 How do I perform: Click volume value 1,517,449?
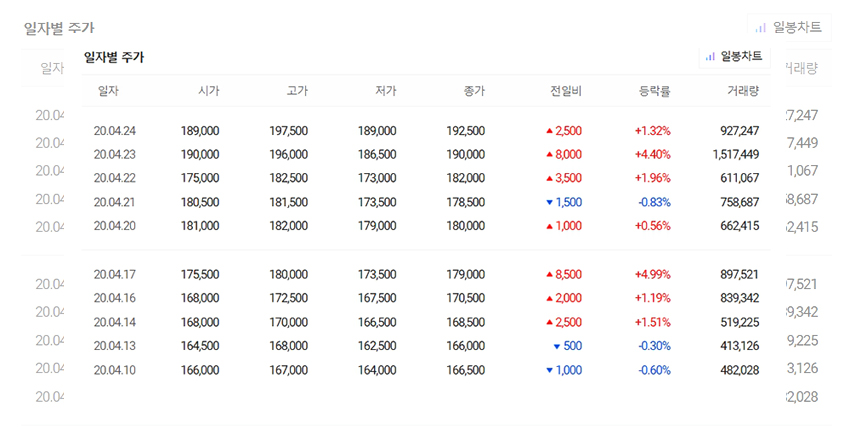coord(736,154)
